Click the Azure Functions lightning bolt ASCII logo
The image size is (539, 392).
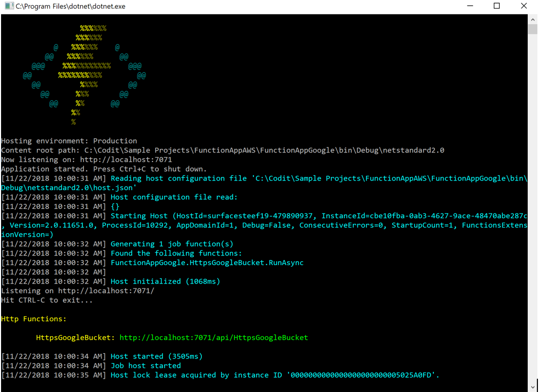coord(84,74)
